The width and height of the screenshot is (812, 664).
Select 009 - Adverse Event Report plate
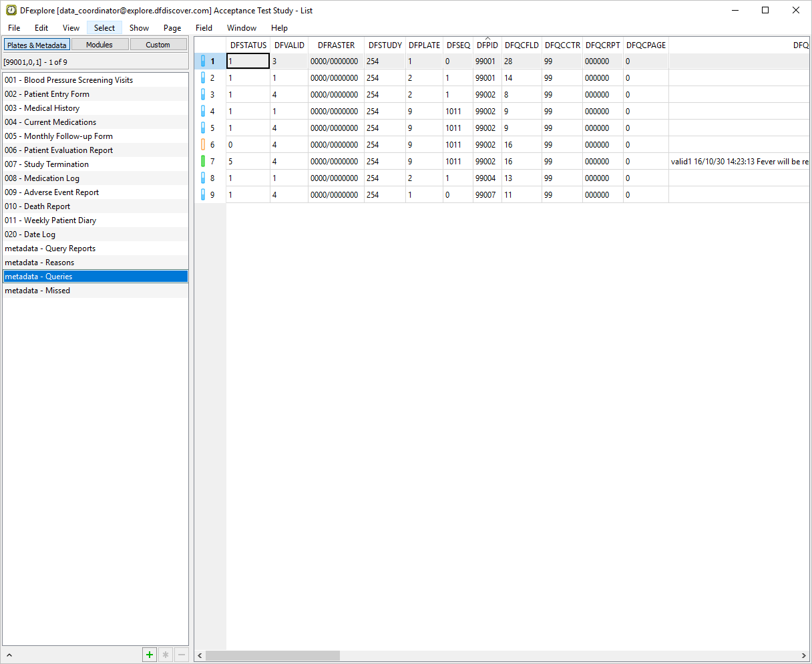(x=51, y=192)
